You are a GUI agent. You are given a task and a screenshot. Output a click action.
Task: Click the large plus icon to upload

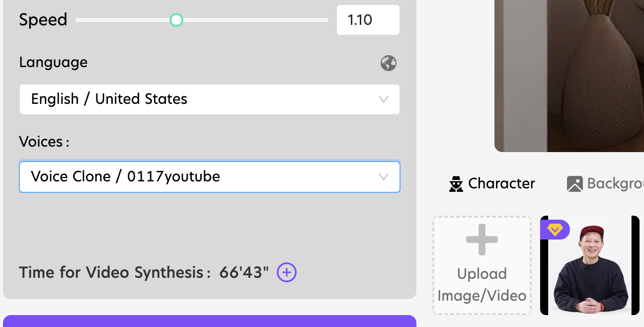coord(482,240)
